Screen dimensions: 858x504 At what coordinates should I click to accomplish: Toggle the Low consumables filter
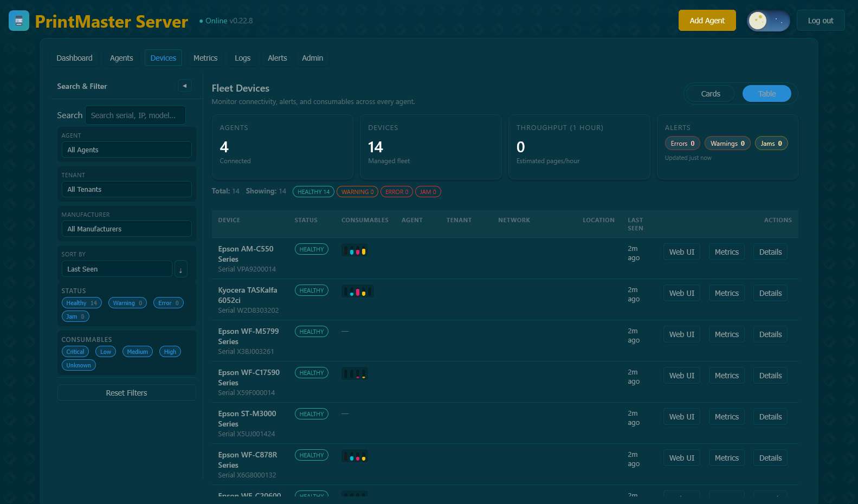106,352
